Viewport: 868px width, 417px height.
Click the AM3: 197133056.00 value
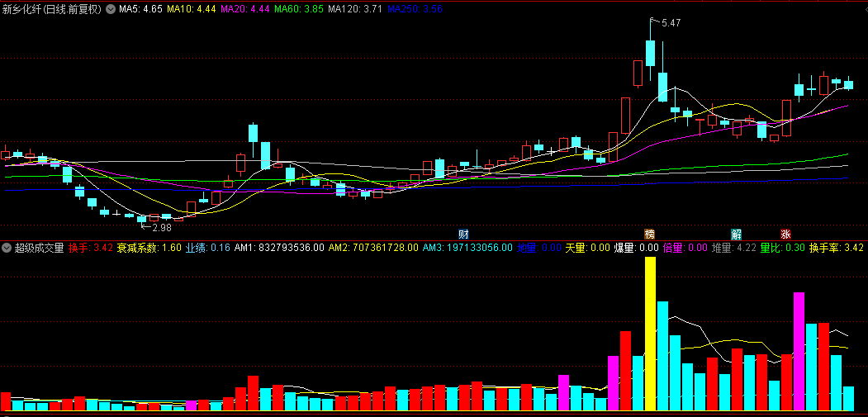coord(467,248)
